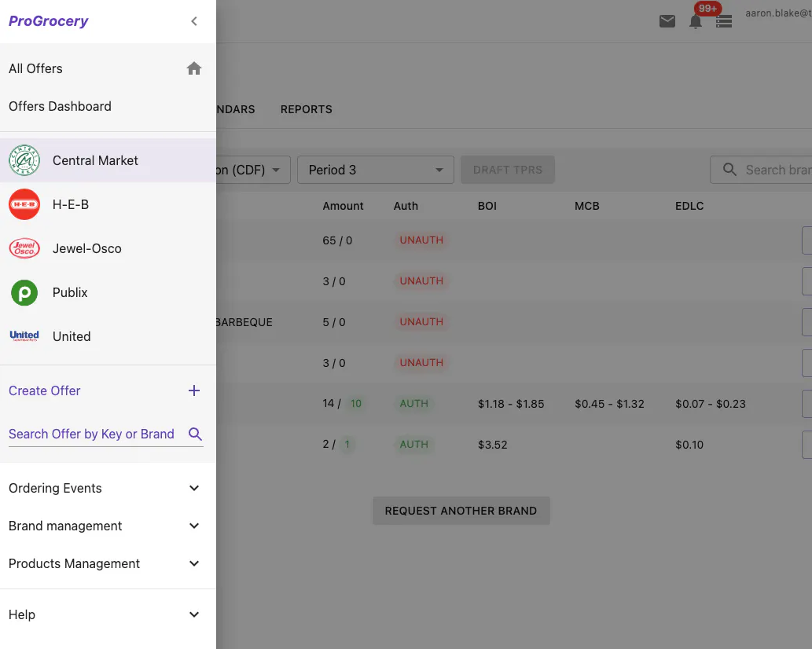Select the Central Market retailer

pos(108,160)
